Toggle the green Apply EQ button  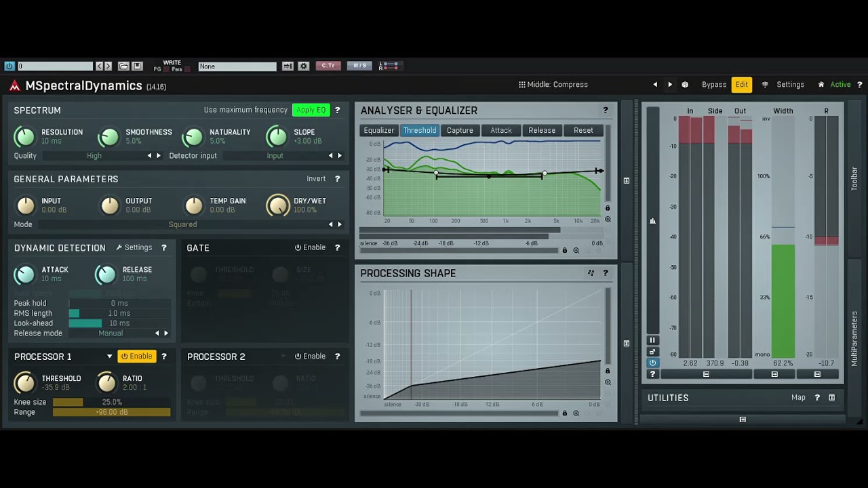pyautogui.click(x=311, y=110)
